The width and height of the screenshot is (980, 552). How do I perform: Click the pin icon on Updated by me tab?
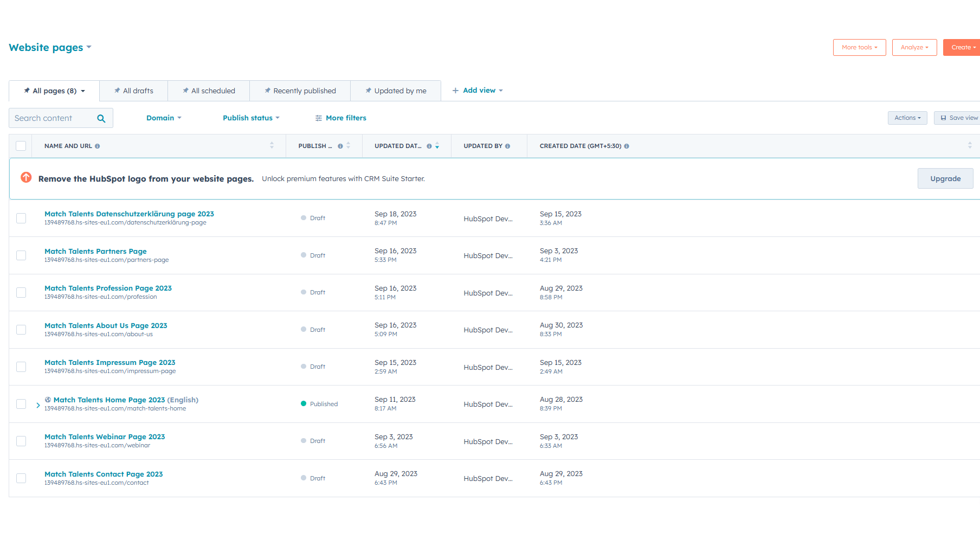(369, 91)
